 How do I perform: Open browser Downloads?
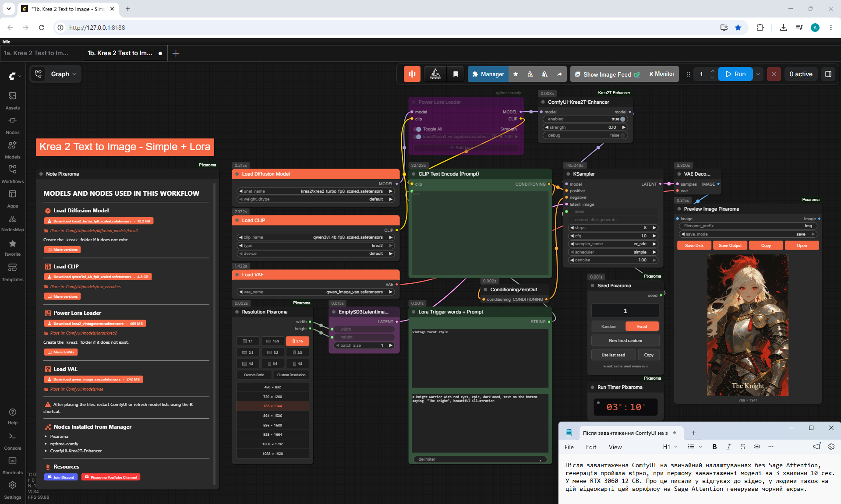pyautogui.click(x=783, y=28)
